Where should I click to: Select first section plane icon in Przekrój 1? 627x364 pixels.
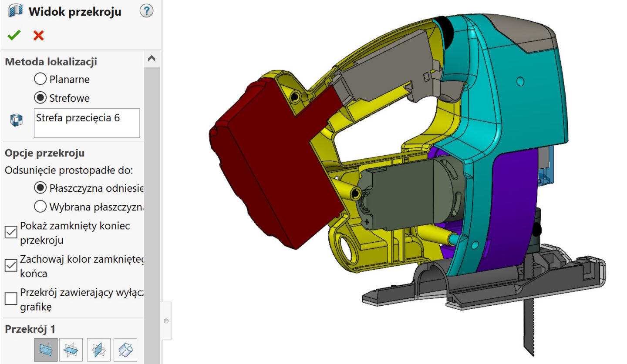[x=45, y=349]
